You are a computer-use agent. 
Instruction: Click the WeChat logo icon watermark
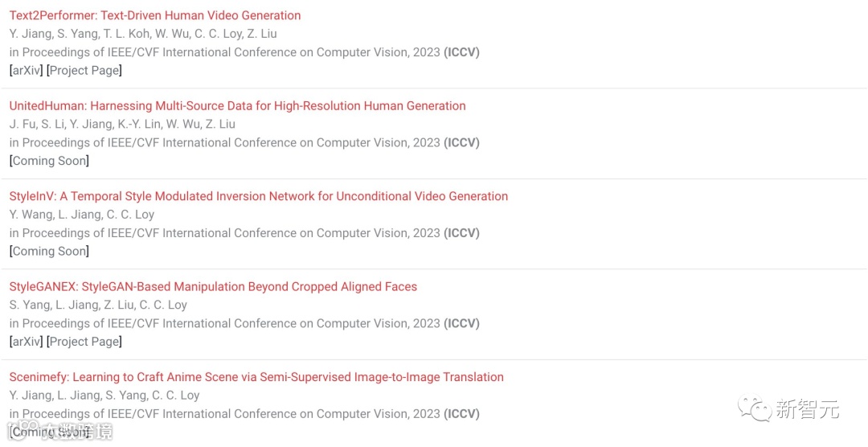coord(755,408)
